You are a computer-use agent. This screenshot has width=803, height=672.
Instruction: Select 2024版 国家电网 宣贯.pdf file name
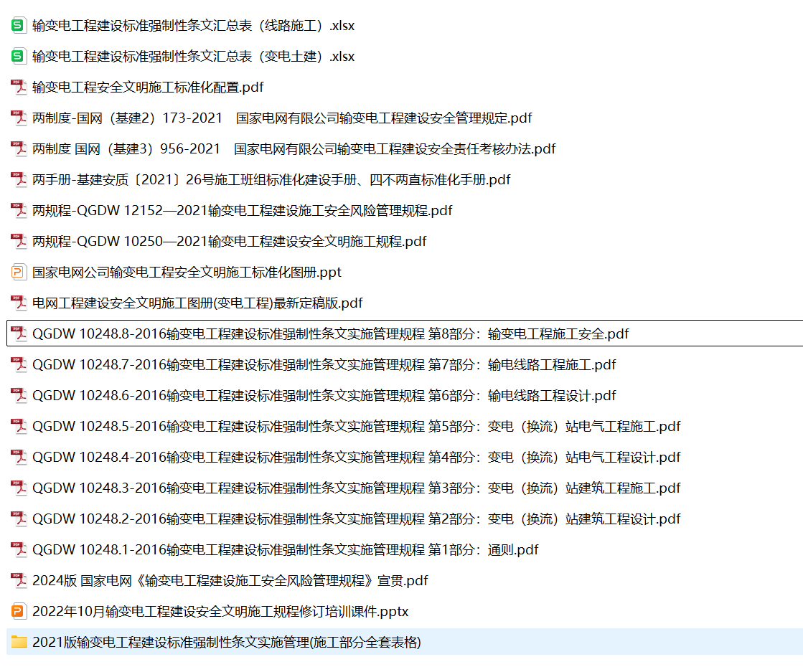pos(230,580)
